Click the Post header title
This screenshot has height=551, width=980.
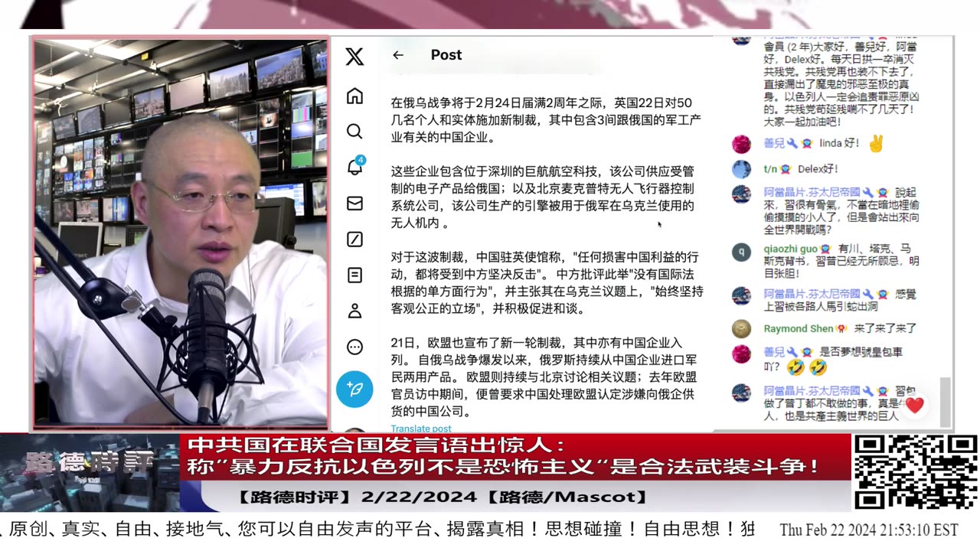pos(446,55)
